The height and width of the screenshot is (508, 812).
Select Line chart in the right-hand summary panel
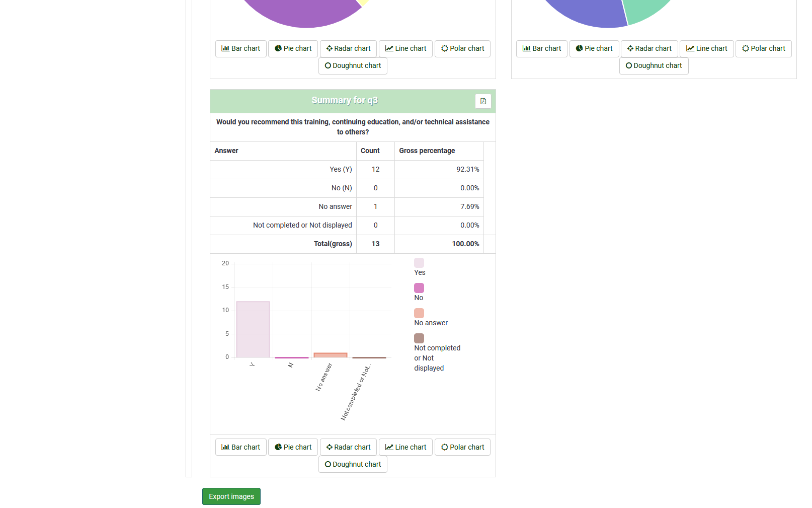[x=706, y=48]
